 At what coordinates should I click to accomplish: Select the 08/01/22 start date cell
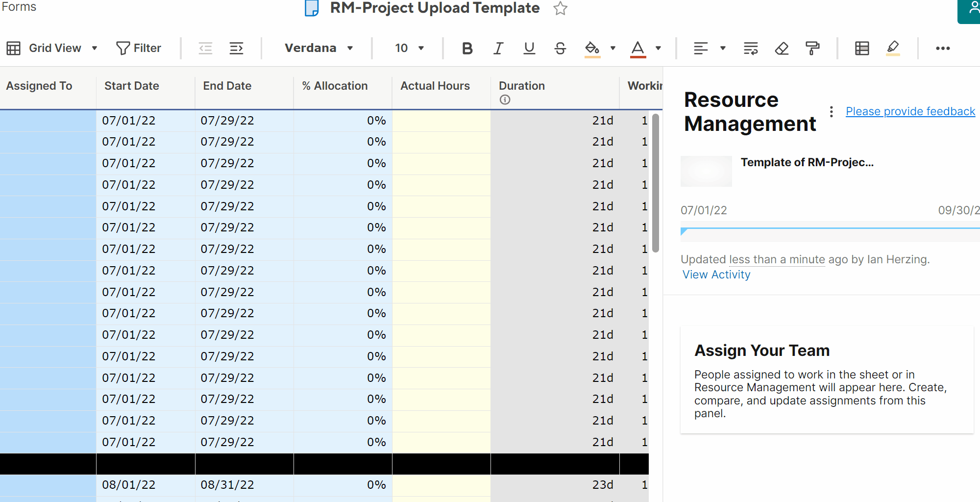click(146, 485)
